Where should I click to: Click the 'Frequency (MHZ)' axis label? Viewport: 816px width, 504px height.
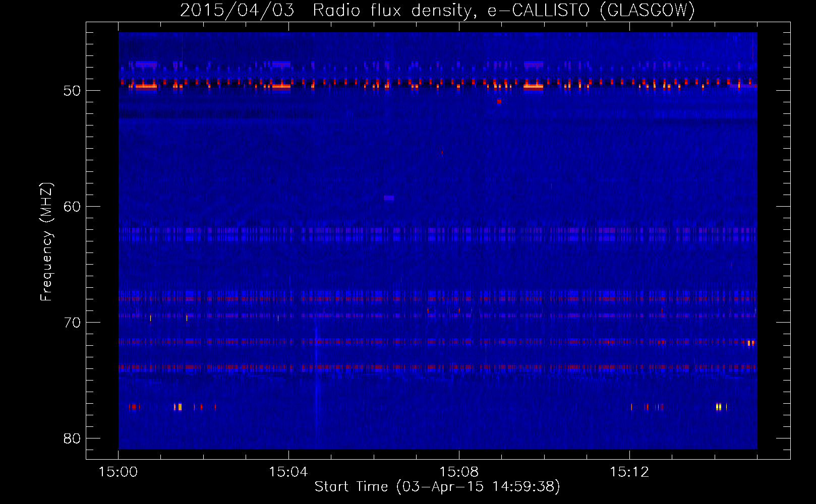46,242
